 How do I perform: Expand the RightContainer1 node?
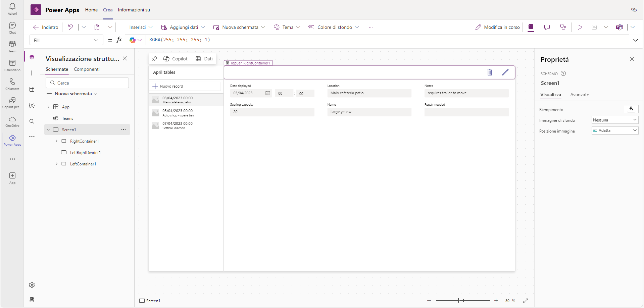56,141
